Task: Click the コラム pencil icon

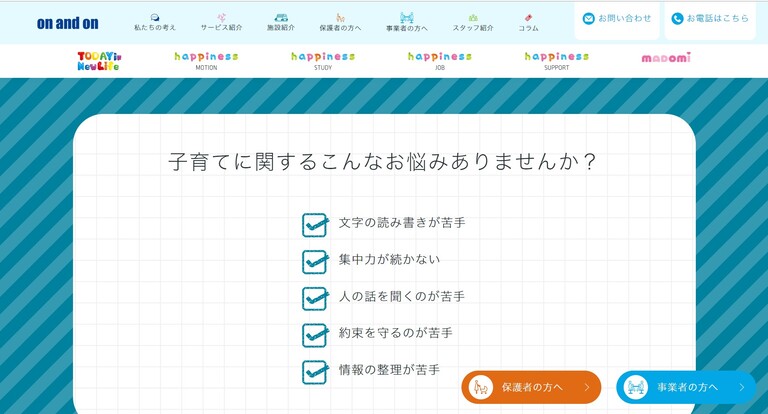Action: [x=528, y=17]
